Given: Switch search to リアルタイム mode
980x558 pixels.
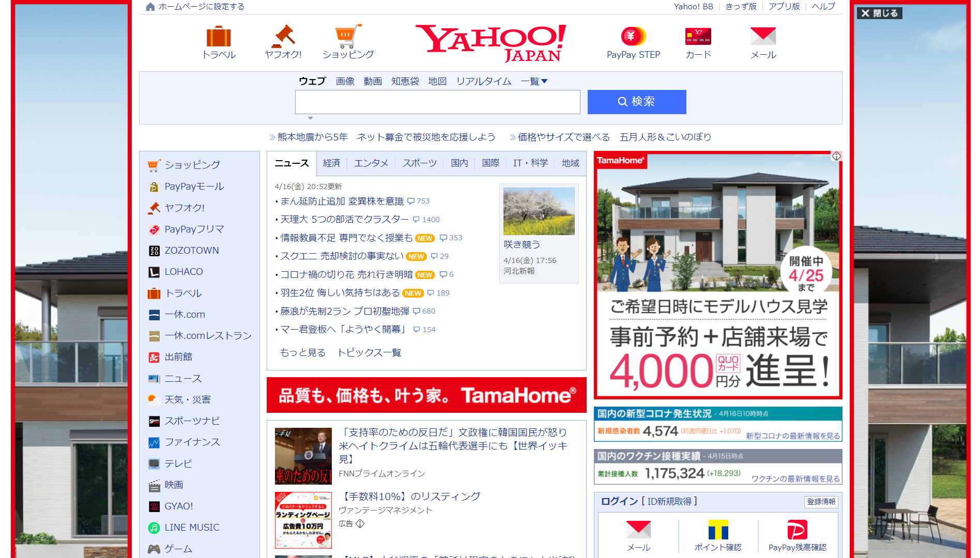Looking at the screenshot, I should pos(484,81).
